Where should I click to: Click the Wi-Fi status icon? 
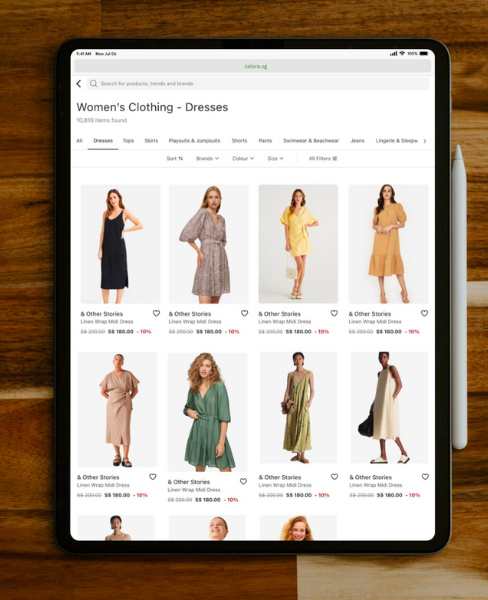pos(402,54)
